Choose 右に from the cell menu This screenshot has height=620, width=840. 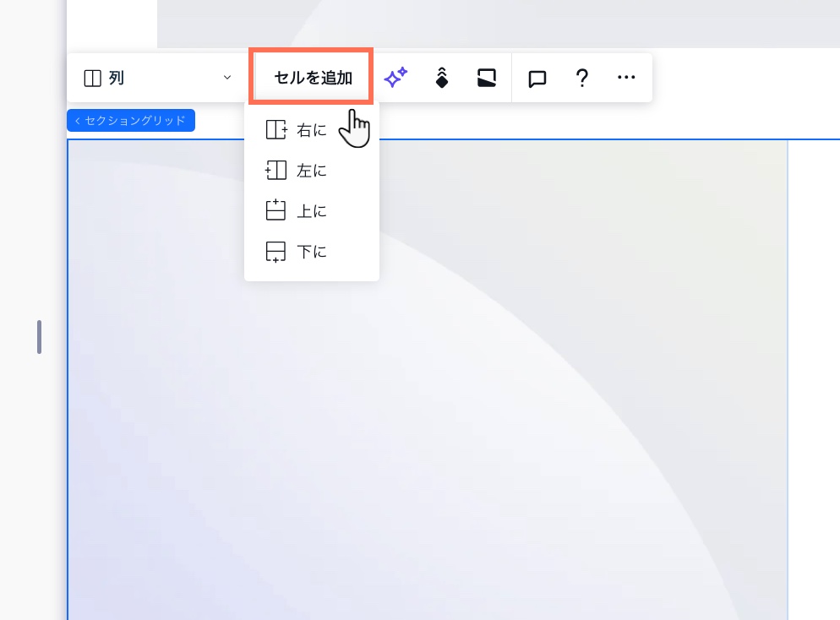(x=312, y=129)
